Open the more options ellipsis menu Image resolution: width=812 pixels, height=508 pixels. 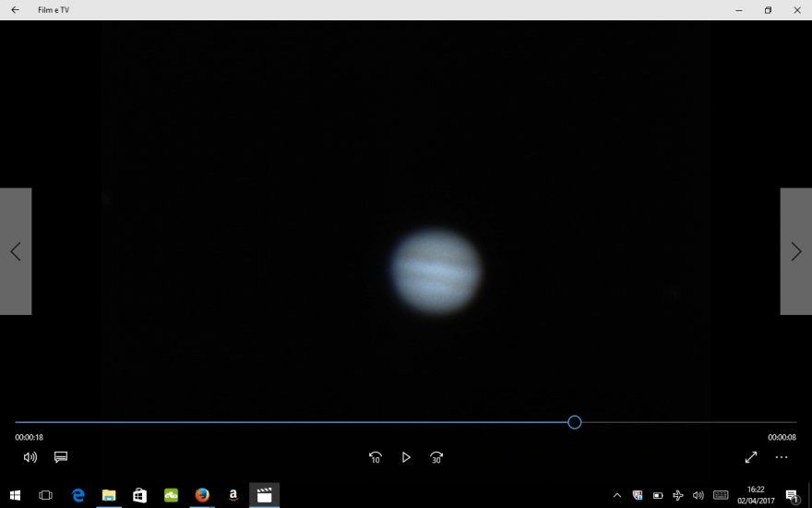coord(782,457)
